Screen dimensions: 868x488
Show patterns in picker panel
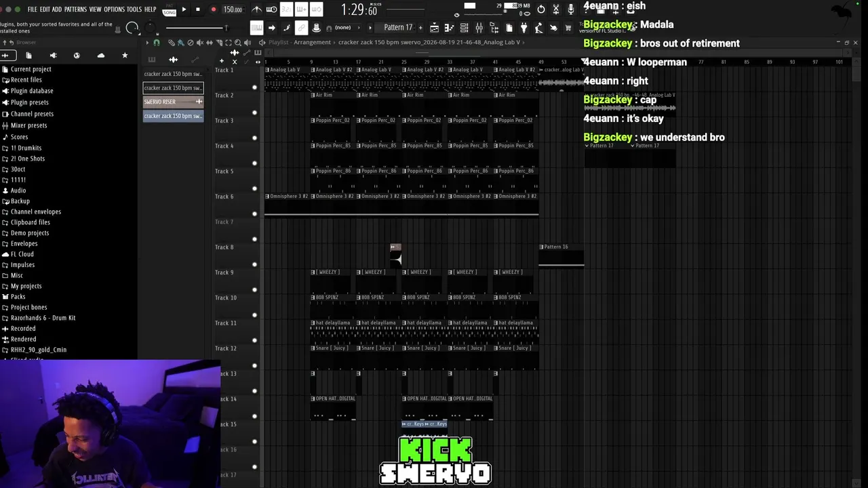152,60
